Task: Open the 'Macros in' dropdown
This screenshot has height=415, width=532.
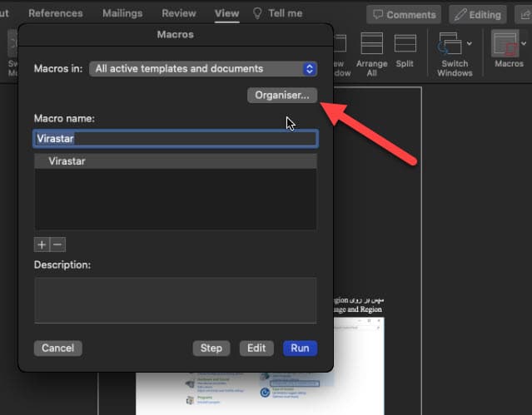Action: point(203,69)
